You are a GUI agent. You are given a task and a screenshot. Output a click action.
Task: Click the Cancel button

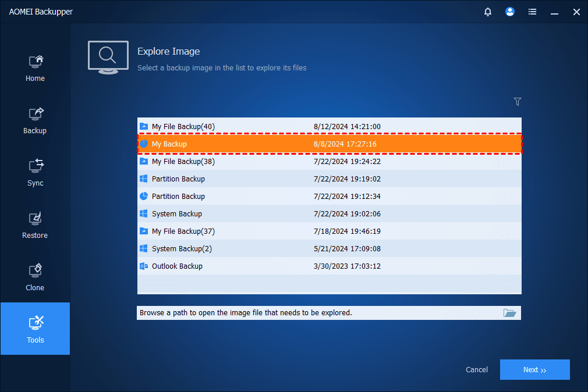[477, 369]
